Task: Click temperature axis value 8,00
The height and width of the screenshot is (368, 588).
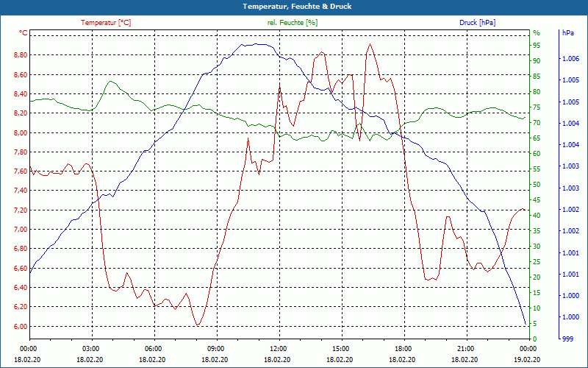Action: click(x=21, y=133)
